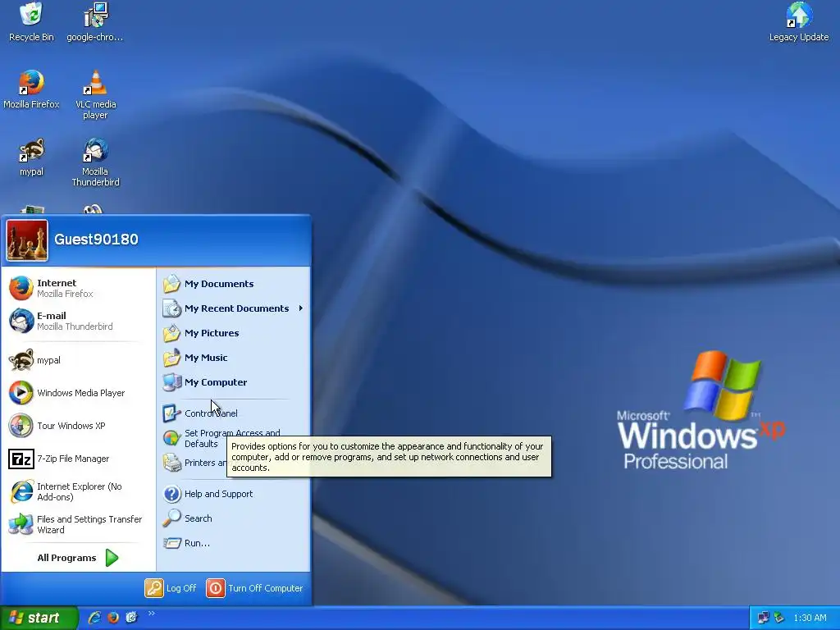Open the mypal desktop shortcut

point(31,157)
